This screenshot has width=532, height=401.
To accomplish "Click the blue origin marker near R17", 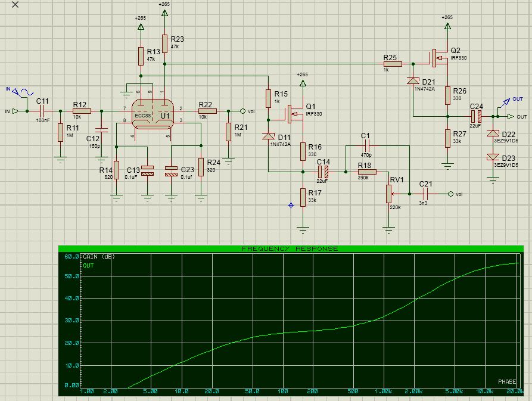I will pos(291,205).
